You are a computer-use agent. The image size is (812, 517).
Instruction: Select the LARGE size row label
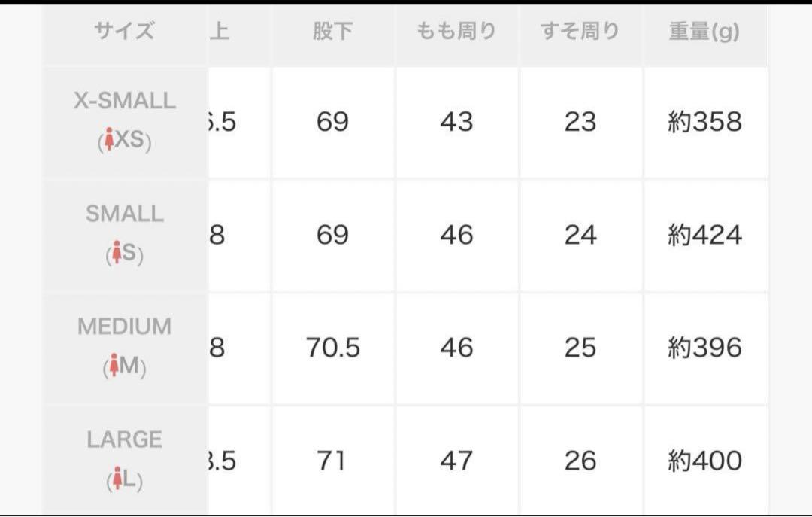tap(125, 461)
